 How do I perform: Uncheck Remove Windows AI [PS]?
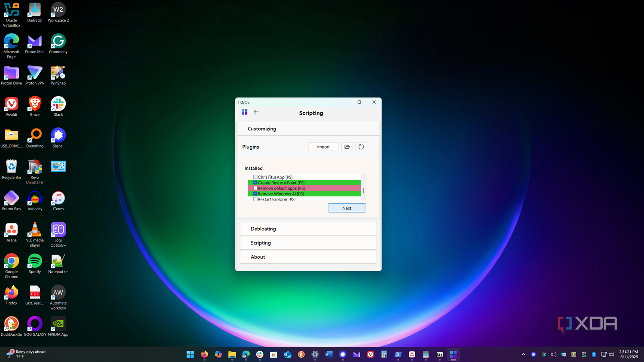[255, 194]
